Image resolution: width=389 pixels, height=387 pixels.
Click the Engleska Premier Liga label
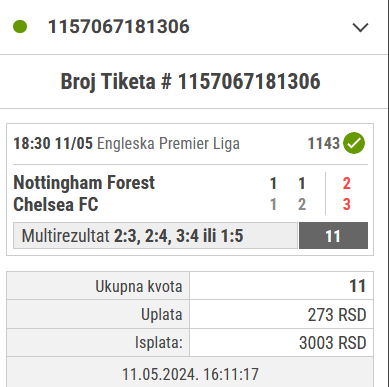pos(168,144)
